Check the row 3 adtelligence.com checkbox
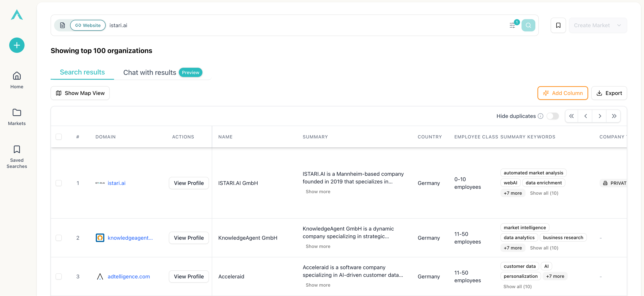The height and width of the screenshot is (296, 644). (x=58, y=276)
